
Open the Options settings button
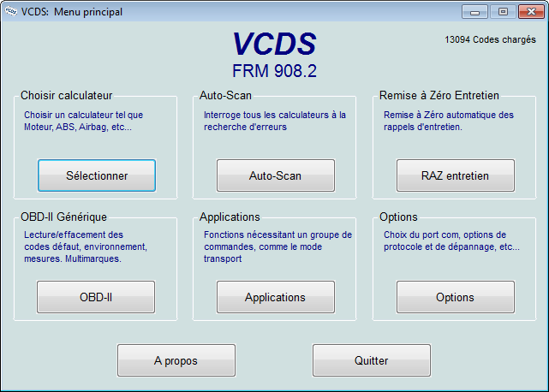455,297
